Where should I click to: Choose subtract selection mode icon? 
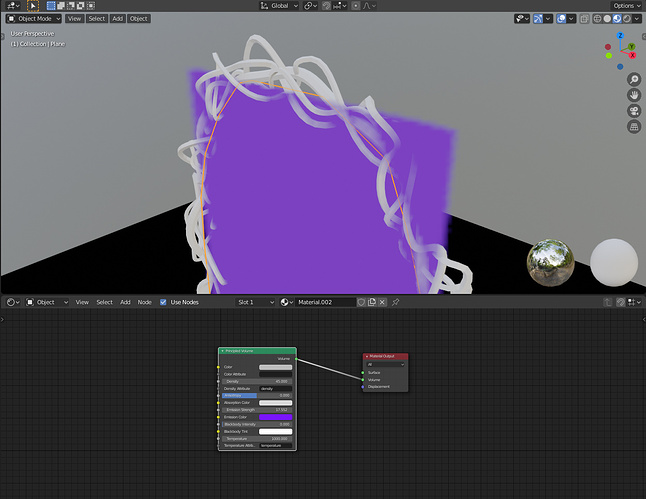[x=71, y=6]
